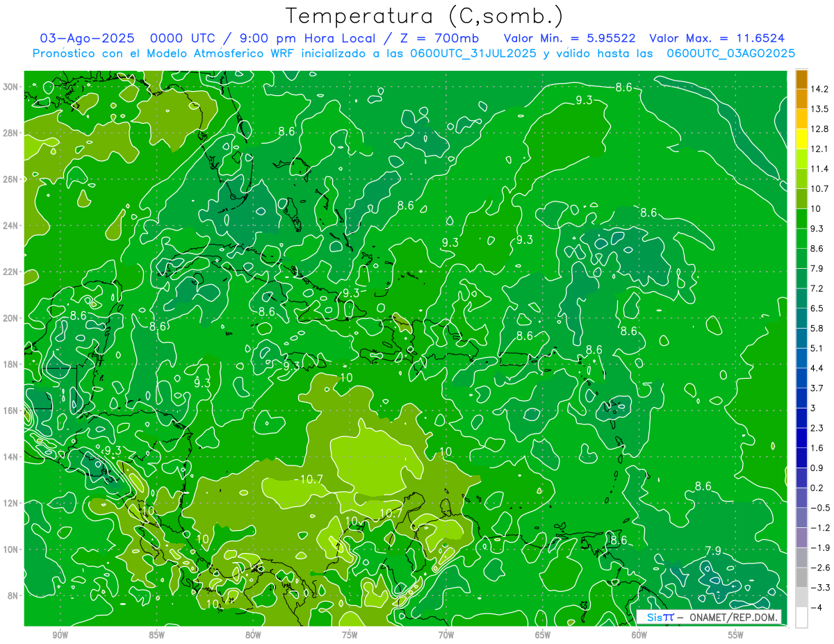Image resolution: width=834 pixels, height=644 pixels.
Task: Click the 12N latitude axis label
Action: click(x=12, y=503)
